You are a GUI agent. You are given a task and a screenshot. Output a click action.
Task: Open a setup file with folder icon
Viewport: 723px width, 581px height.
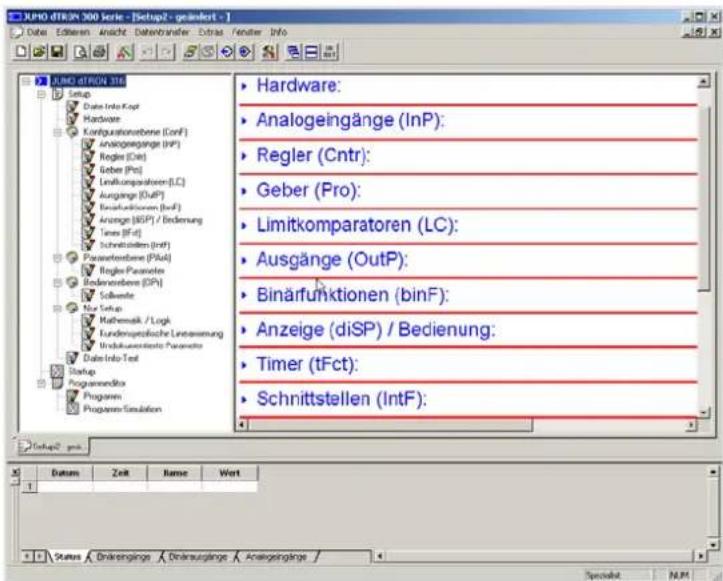[x=40, y=51]
